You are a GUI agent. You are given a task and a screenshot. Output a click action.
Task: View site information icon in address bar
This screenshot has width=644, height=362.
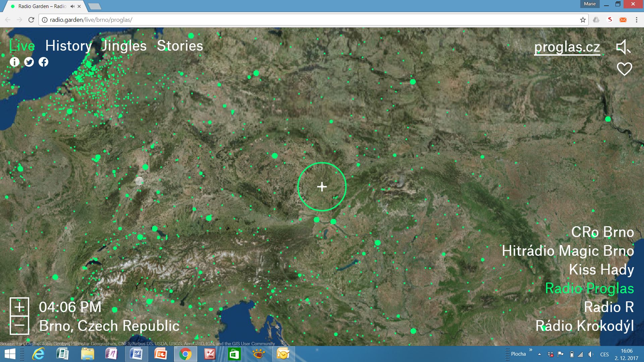click(44, 20)
